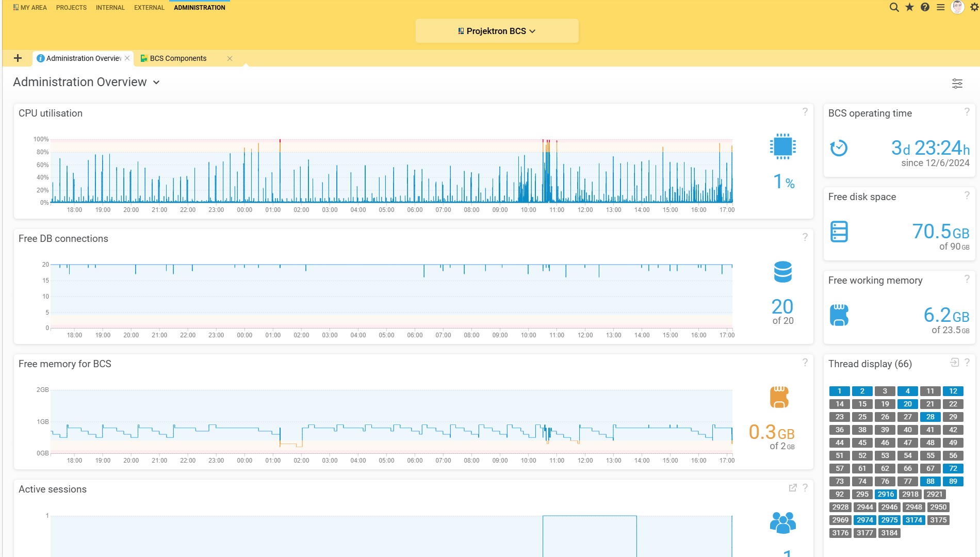This screenshot has width=980, height=557.
Task: Click the database cylinder icon
Action: pos(783,272)
